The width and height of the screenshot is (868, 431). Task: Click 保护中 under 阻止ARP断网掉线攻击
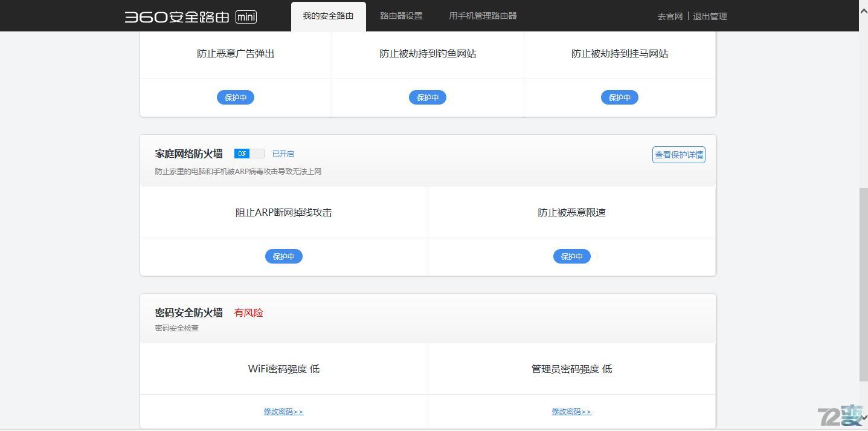[x=283, y=256]
